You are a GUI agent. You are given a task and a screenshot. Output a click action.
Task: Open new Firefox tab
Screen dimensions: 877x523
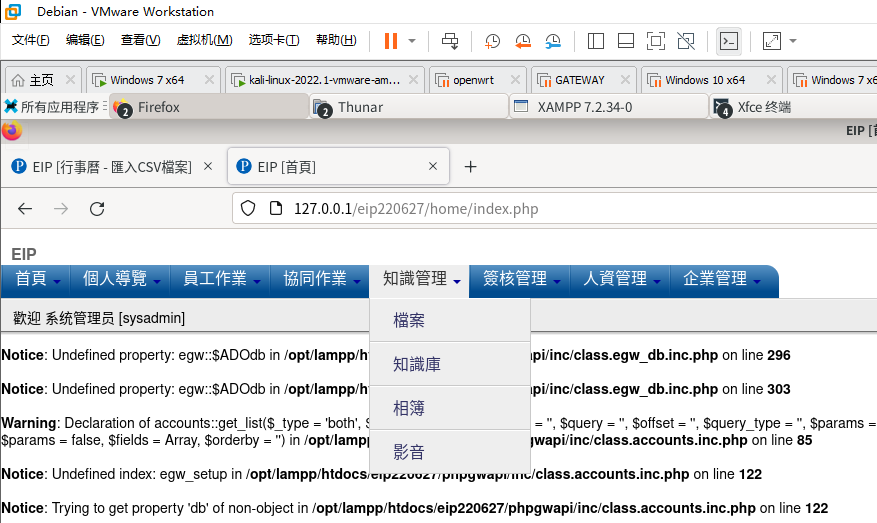[x=470, y=167]
